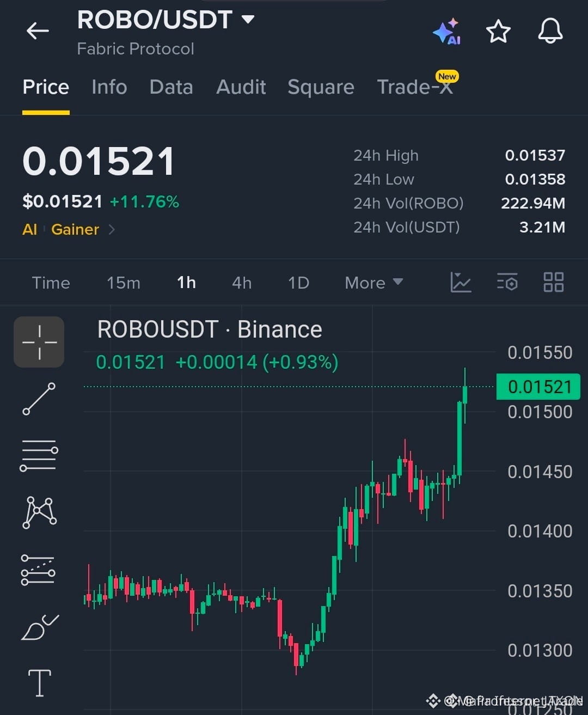This screenshot has height=715, width=588.
Task: Select the XABCD pattern tool
Action: click(39, 512)
